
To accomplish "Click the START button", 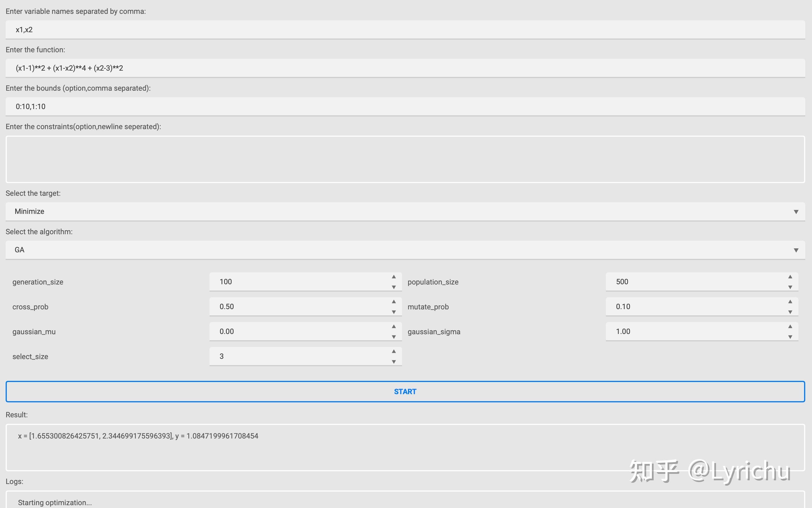I will (405, 391).
